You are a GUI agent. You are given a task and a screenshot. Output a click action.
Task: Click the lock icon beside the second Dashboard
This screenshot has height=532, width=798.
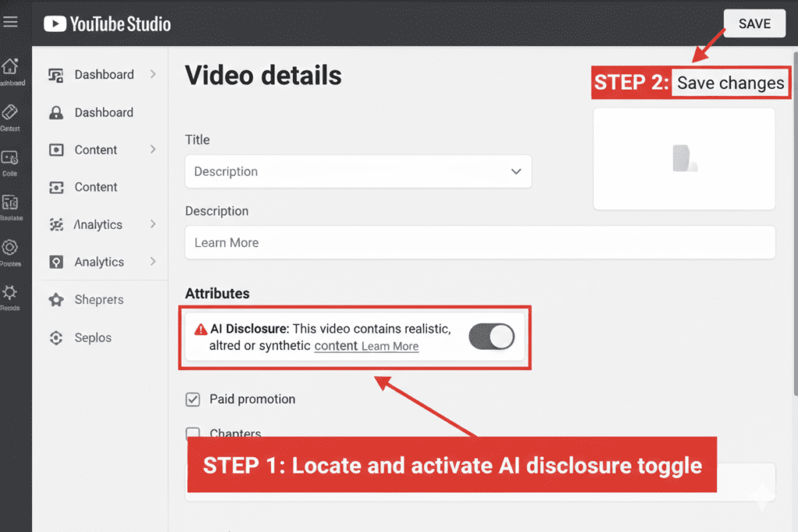[56, 112]
